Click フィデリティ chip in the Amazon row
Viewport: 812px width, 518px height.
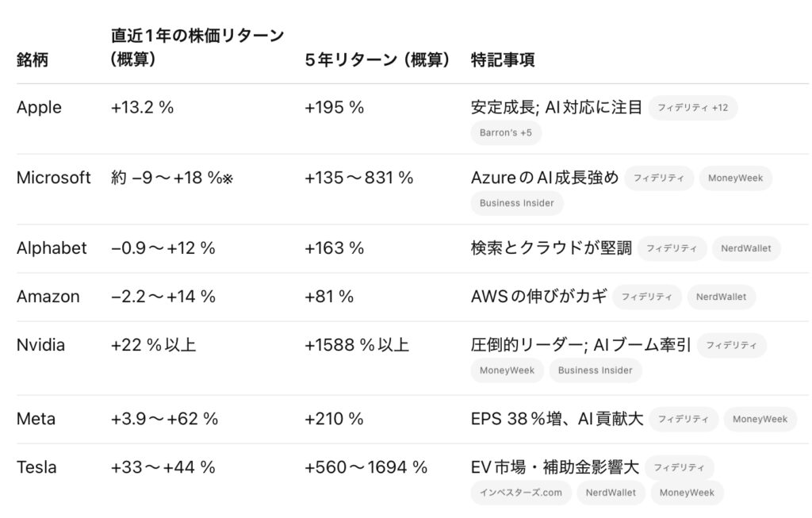click(647, 297)
